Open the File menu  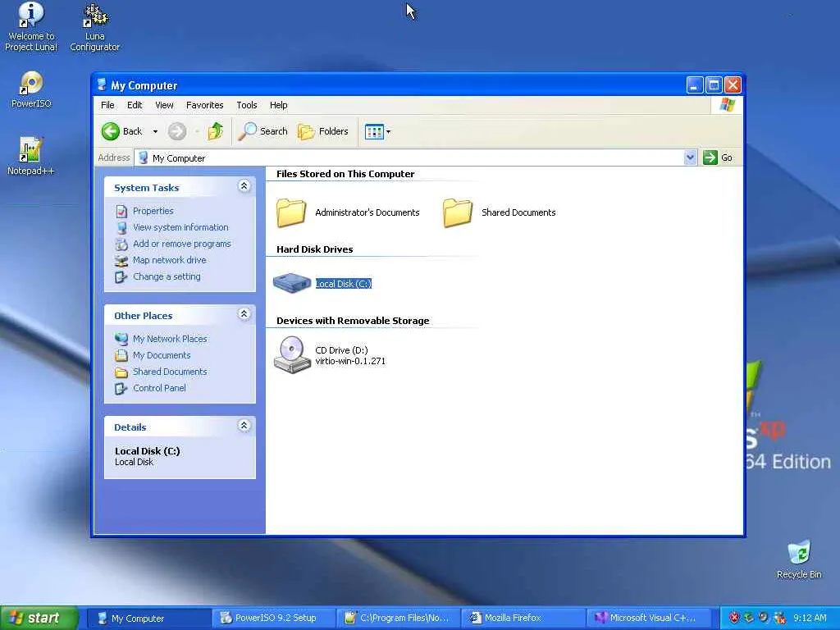[x=107, y=105]
